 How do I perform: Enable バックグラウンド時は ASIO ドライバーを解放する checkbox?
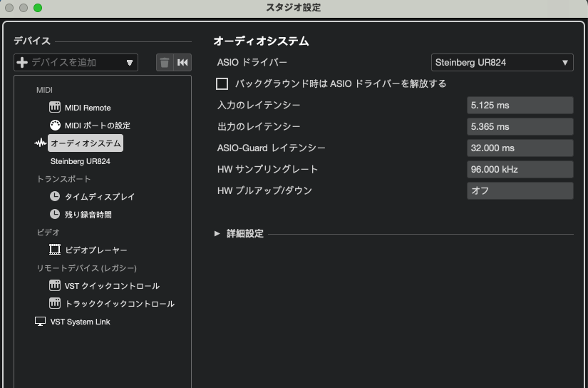222,84
